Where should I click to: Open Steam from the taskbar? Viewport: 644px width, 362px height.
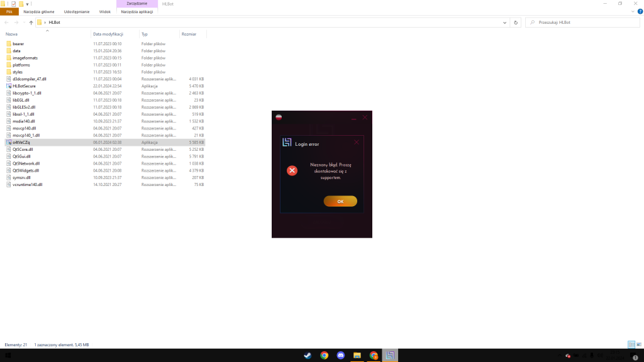point(308,355)
